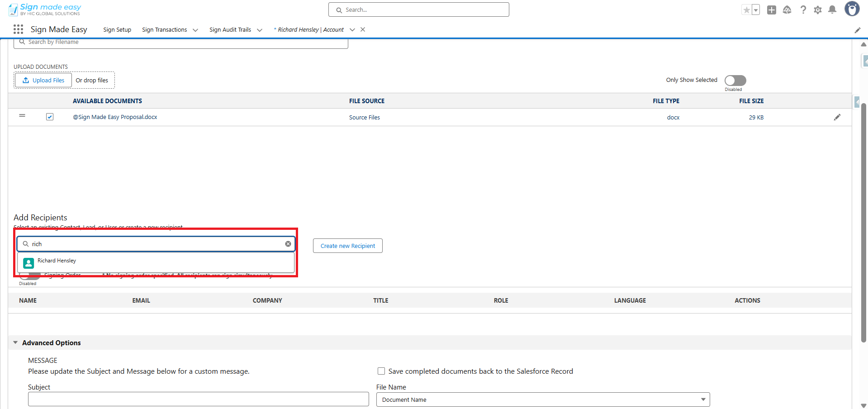
Task: Focus the recipient search field containing rich
Action: point(156,244)
